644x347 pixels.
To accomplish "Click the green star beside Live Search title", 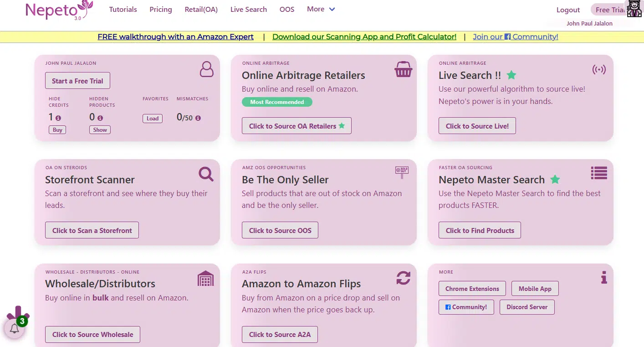I will coord(511,75).
